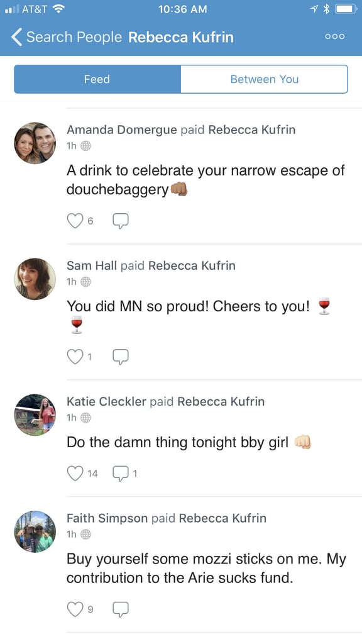Like Sam Hall's Cheers payment post
The height and width of the screenshot is (644, 362).
[75, 357]
